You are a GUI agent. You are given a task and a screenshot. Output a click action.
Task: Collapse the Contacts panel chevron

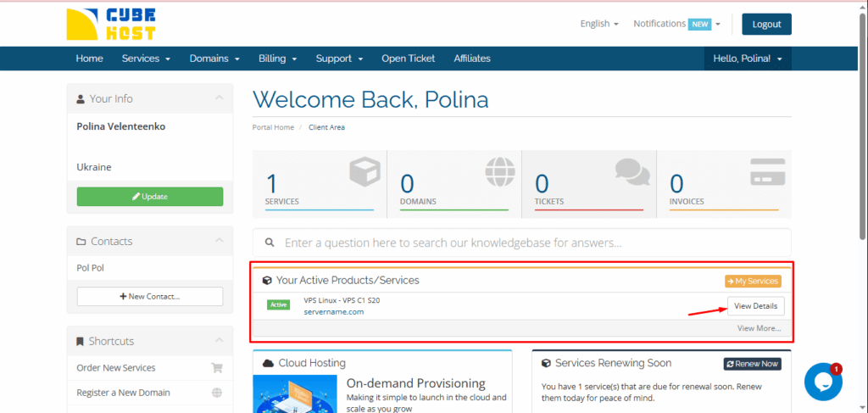coord(219,242)
